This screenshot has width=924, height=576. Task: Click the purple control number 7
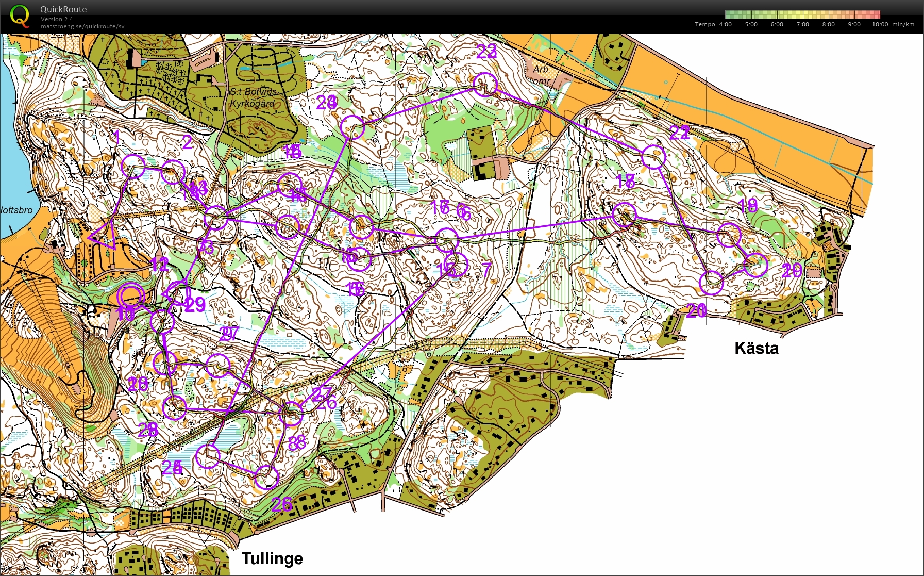[486, 269]
